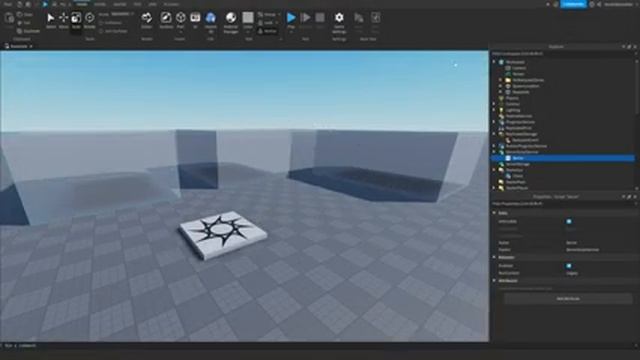Select Terrain in the Explorer tree
Screen dimensions: 640x360
point(518,74)
